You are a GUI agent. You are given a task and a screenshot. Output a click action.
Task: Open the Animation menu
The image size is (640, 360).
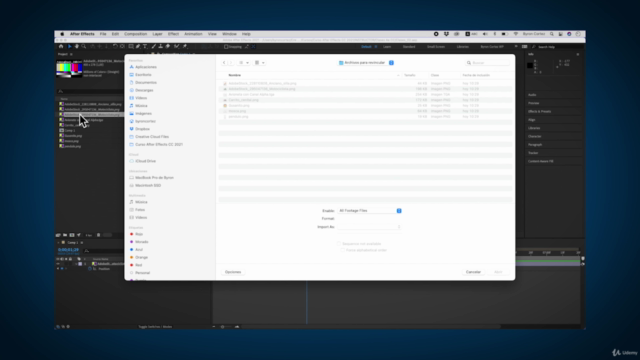pyautogui.click(x=193, y=34)
